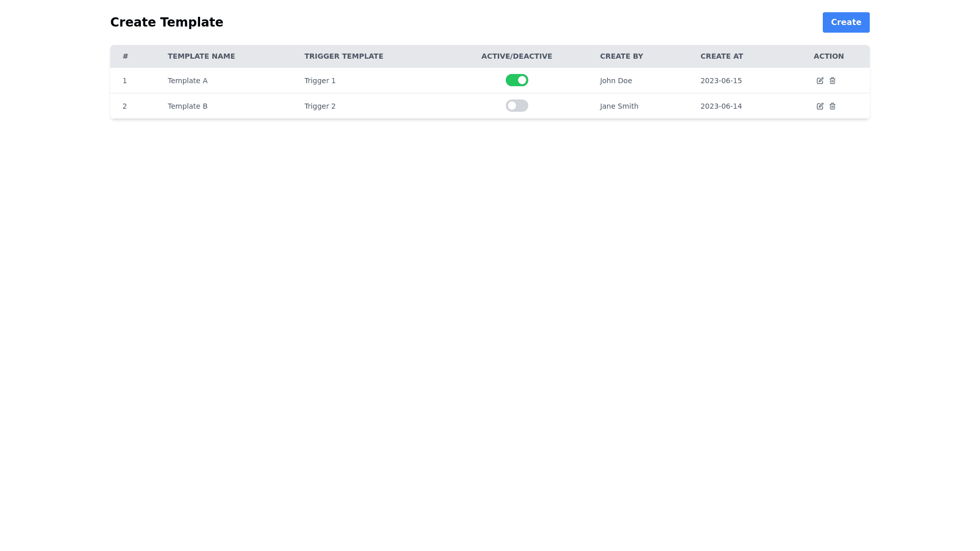Click the Template Name column header

(201, 56)
